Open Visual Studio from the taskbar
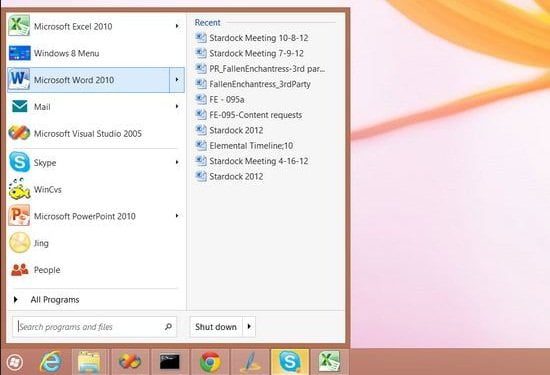The height and width of the screenshot is (375, 550). [x=130, y=362]
